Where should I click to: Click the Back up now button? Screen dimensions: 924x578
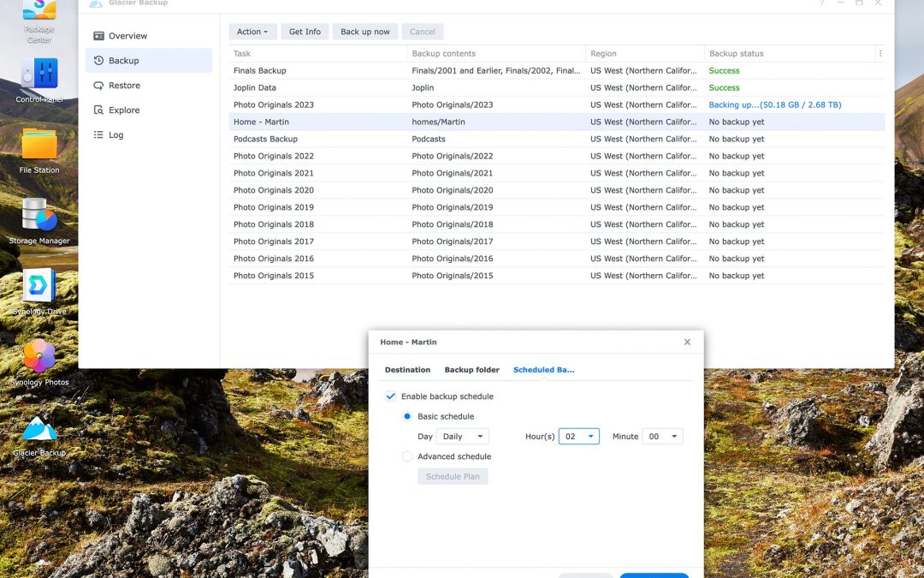coord(365,32)
